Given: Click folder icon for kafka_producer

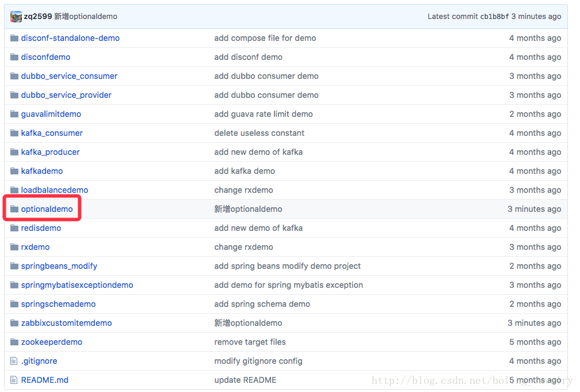Looking at the screenshot, I should 14,152.
